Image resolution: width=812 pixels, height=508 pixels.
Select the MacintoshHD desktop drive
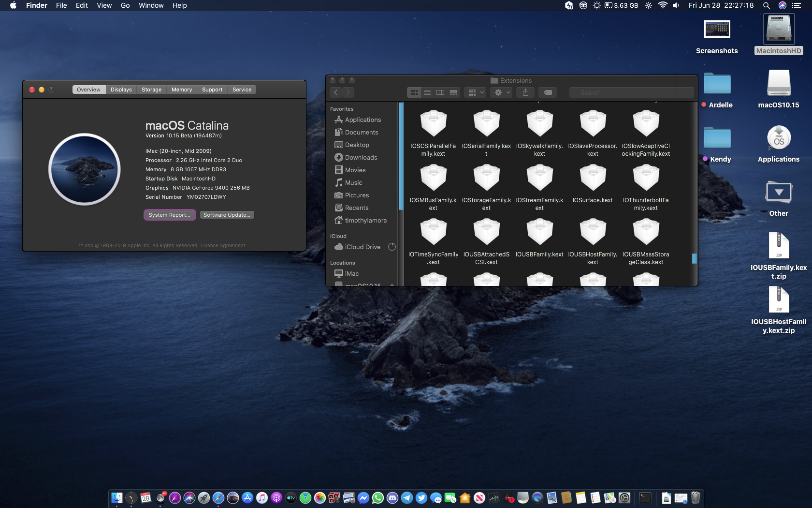pos(779,34)
